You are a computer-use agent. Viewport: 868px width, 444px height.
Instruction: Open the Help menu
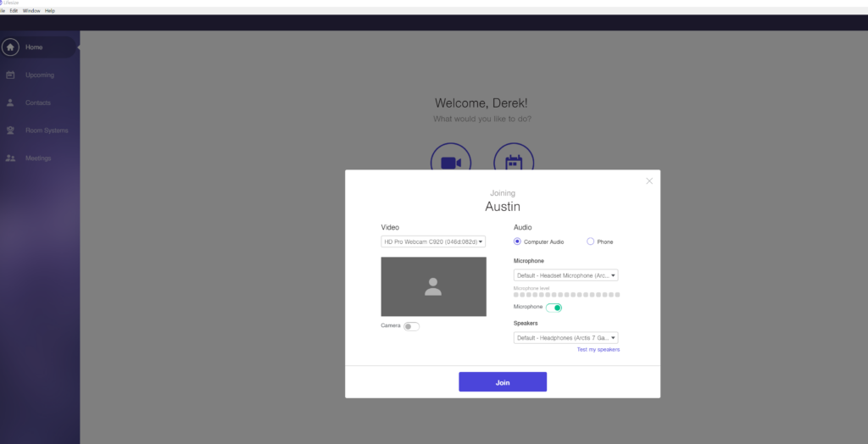[x=50, y=10]
